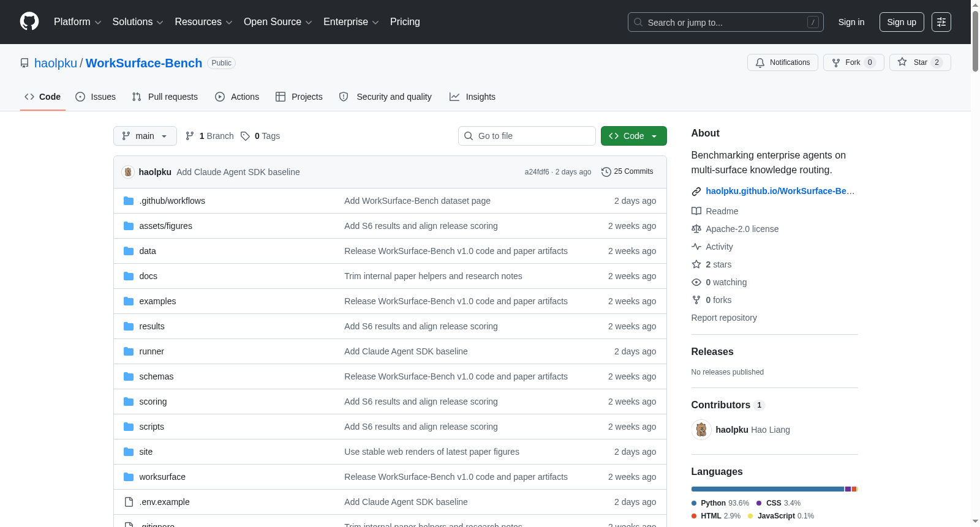
Task: Click the docs folder icon
Action: coord(129,276)
